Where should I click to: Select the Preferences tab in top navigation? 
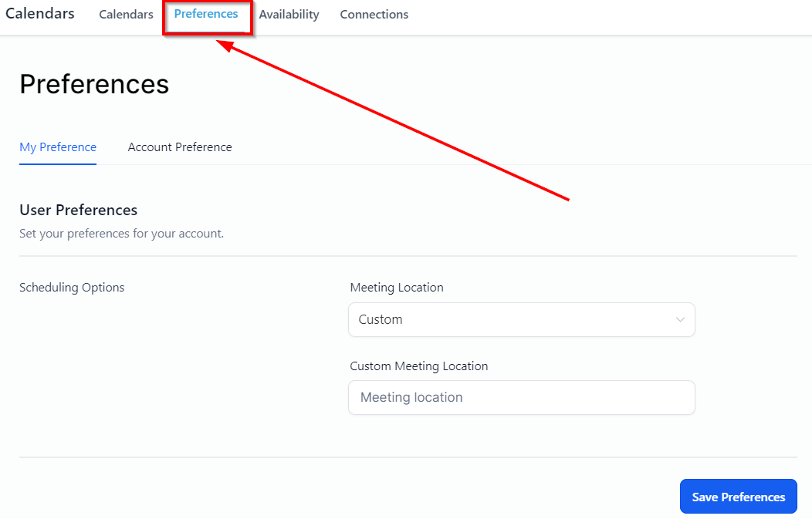[x=206, y=14]
